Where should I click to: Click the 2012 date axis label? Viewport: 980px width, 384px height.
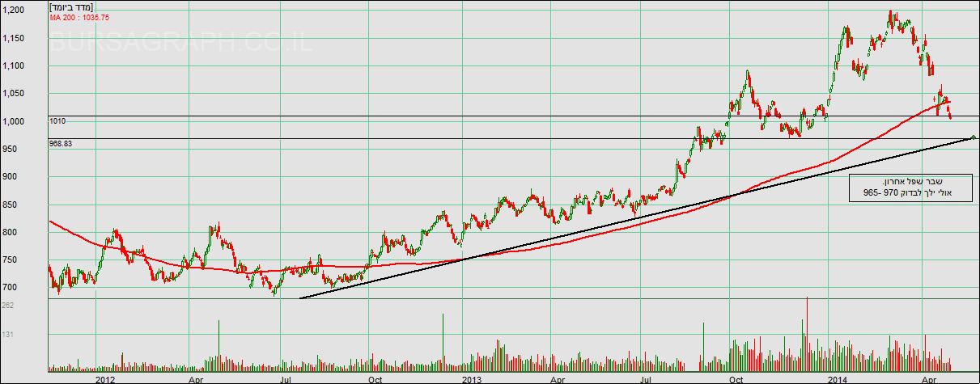[x=106, y=378]
